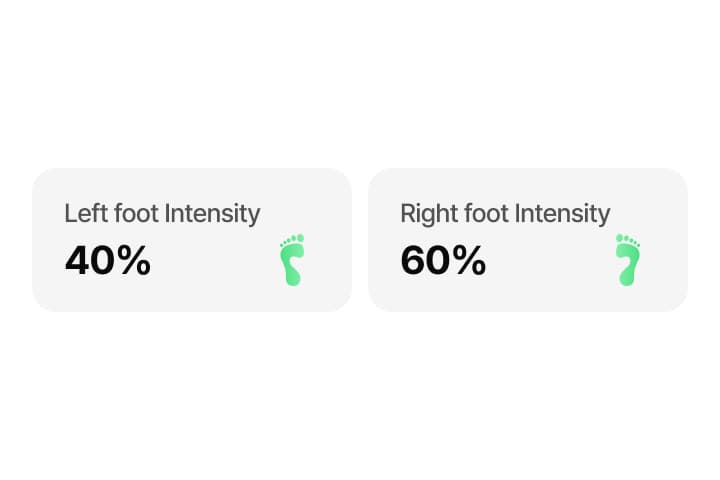Click the green footprint icon in Left foot card
Image resolution: width=720 pixels, height=480 pixels.
291,262
